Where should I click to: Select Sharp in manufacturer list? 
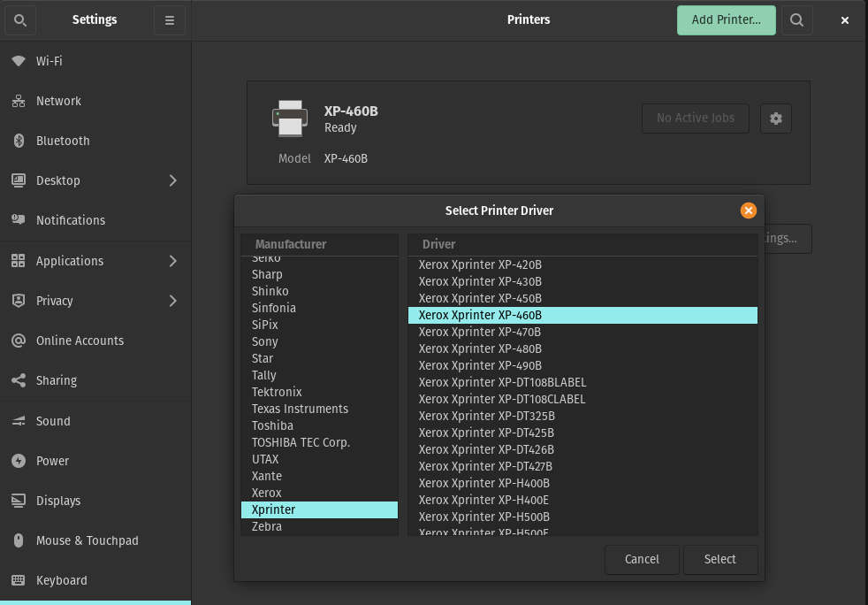tap(319, 275)
